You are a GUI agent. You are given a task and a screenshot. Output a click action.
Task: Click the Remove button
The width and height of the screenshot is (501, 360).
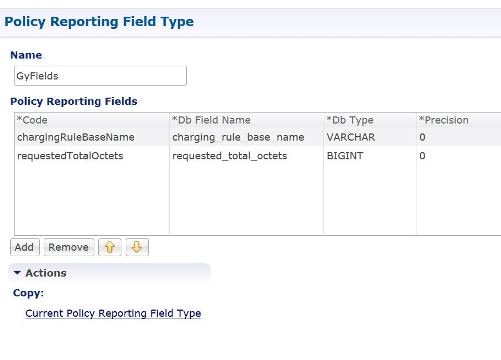pos(69,247)
